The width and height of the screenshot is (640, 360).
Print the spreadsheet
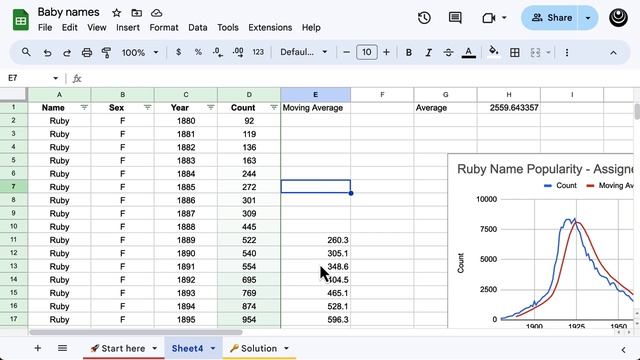pyautogui.click(x=87, y=53)
